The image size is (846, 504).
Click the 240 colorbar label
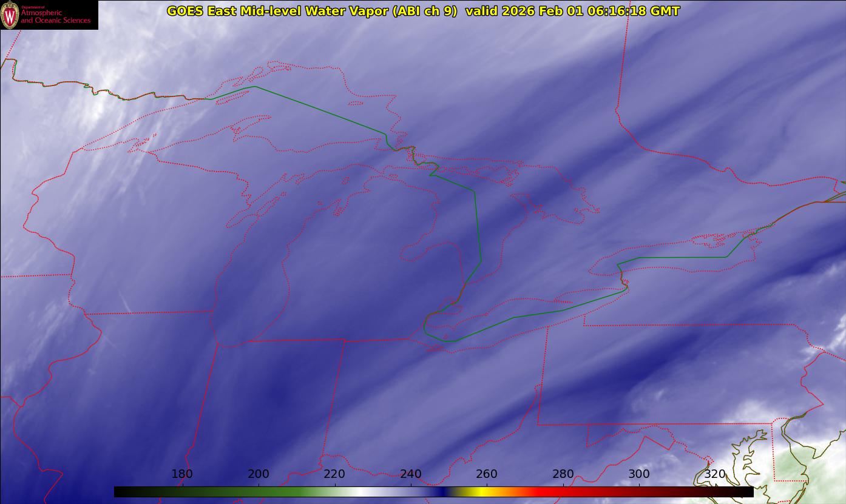[x=411, y=474]
